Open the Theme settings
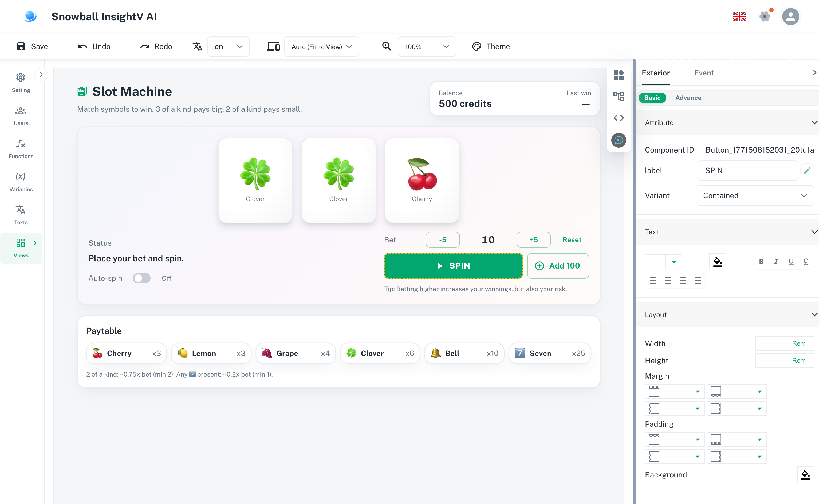The height and width of the screenshot is (504, 819). point(491,46)
